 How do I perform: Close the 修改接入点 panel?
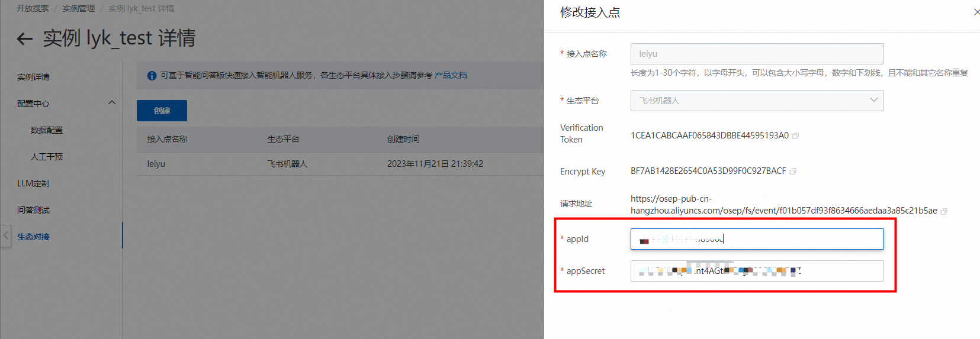click(x=976, y=12)
